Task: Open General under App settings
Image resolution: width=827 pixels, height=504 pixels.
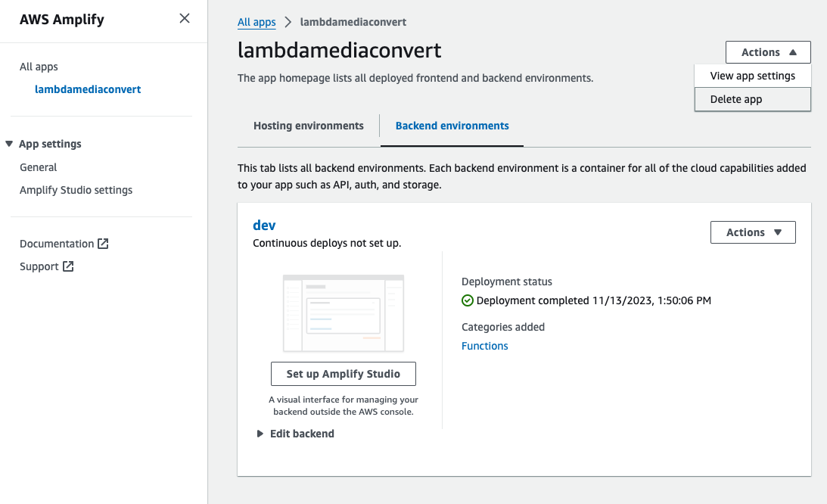Action: coord(38,166)
